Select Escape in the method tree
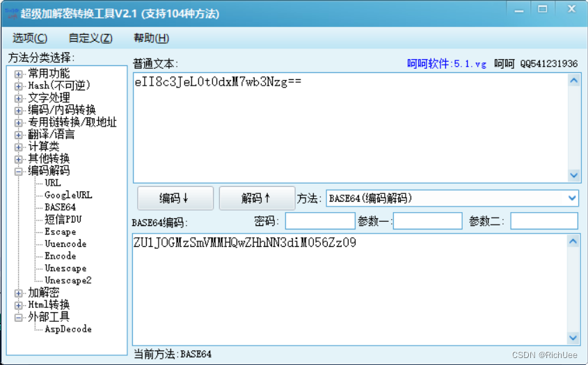The width and height of the screenshot is (588, 365). pyautogui.click(x=60, y=232)
